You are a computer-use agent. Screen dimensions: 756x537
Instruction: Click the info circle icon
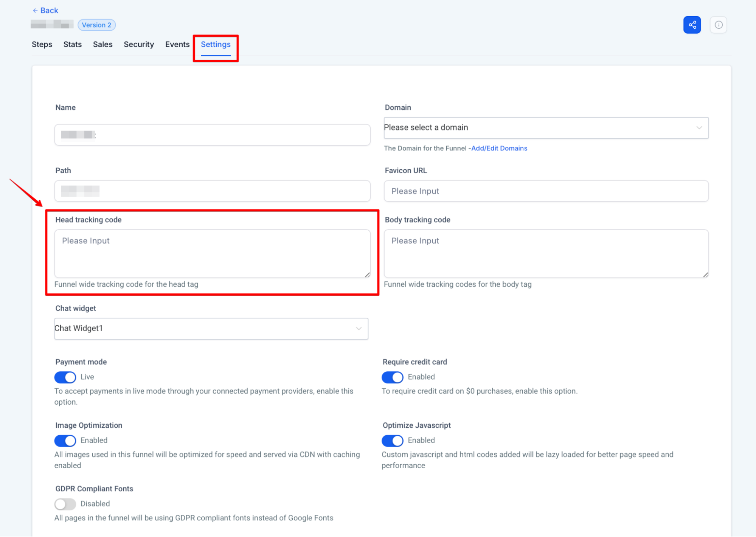click(x=718, y=25)
